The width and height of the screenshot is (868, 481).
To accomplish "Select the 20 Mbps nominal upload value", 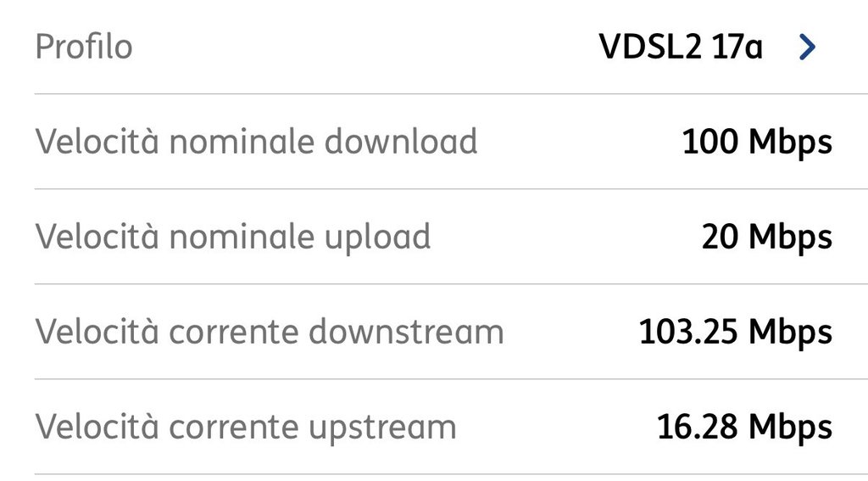I will click(x=766, y=238).
